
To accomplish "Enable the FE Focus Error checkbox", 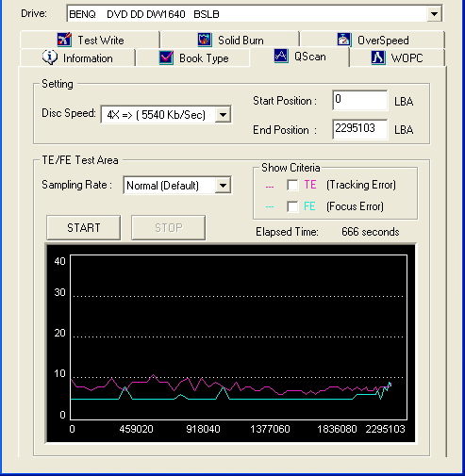I will pyautogui.click(x=292, y=206).
